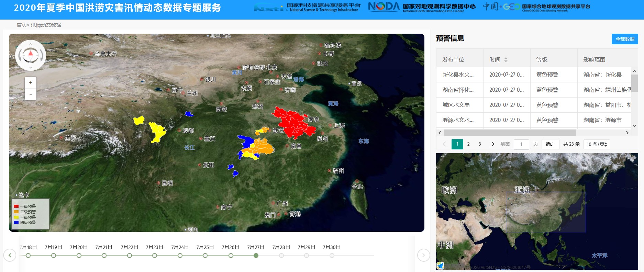Image resolution: width=644 pixels, height=272 pixels.
Task: Select page 2 in the pagination
Action: click(468, 144)
